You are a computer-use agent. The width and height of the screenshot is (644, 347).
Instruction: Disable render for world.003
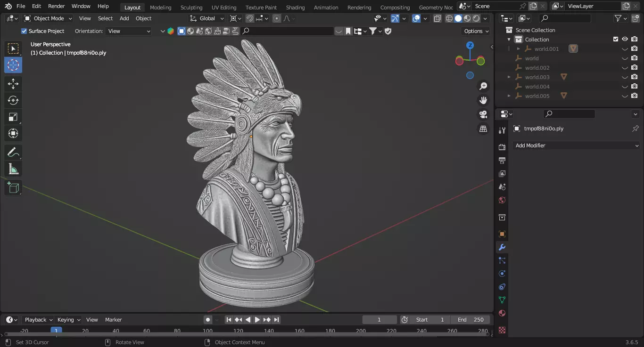pos(635,77)
